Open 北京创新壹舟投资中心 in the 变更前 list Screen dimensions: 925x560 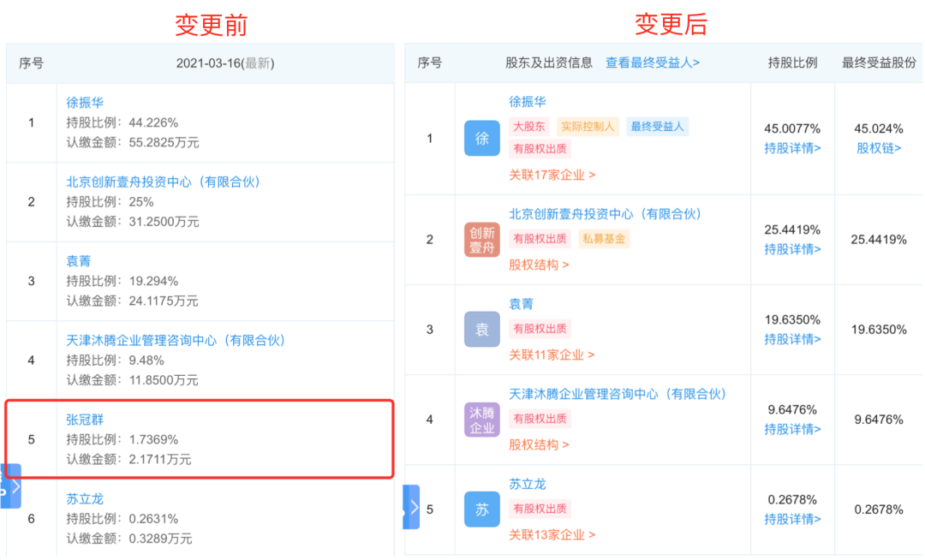point(163,182)
